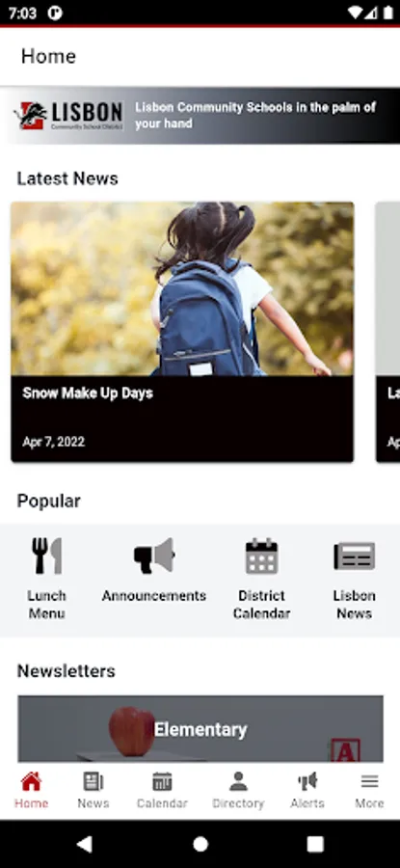The width and height of the screenshot is (400, 868).
Task: Select the girl with backpack news image
Action: pyautogui.click(x=182, y=288)
